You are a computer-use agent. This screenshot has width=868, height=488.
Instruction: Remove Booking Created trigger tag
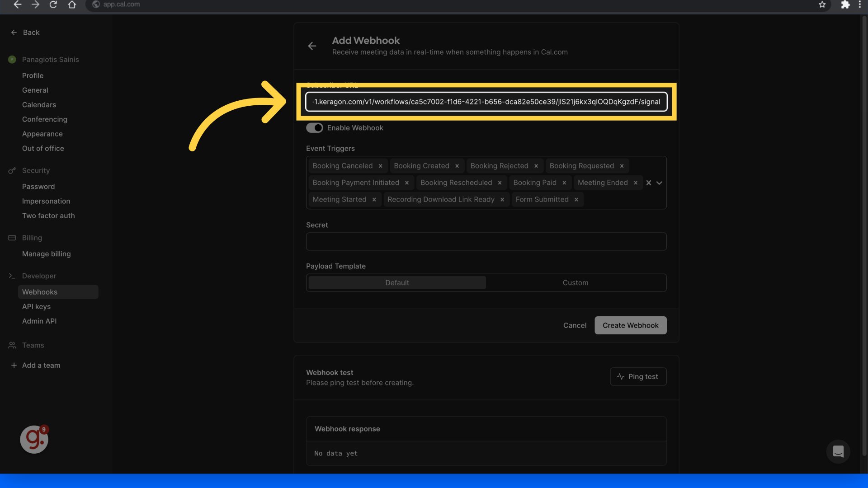pyautogui.click(x=457, y=166)
